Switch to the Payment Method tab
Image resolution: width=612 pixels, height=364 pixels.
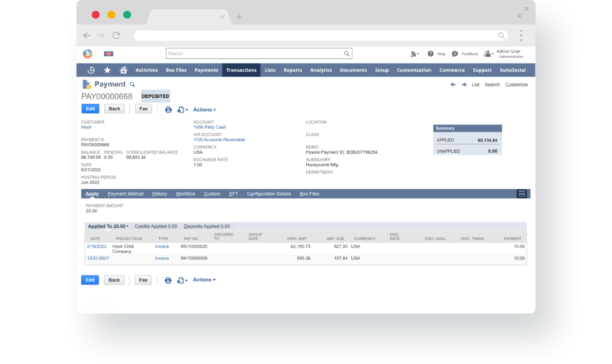(125, 193)
